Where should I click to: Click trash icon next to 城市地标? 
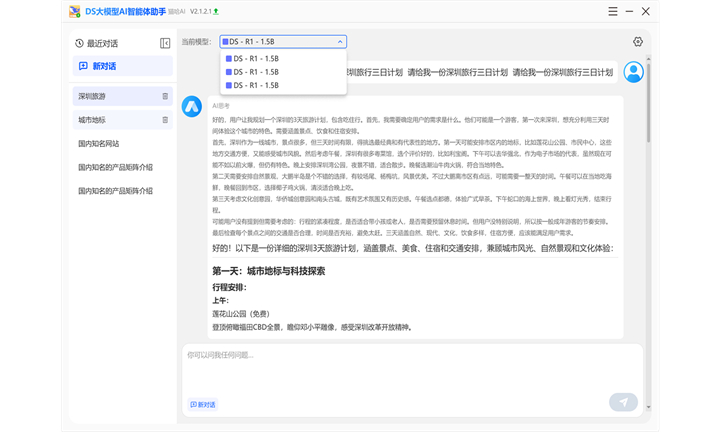[165, 120]
